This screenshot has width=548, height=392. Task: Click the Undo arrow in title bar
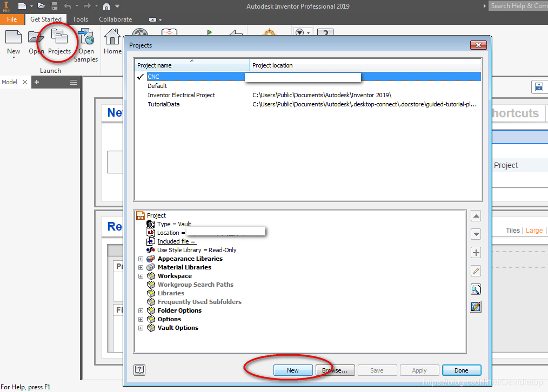68,6
